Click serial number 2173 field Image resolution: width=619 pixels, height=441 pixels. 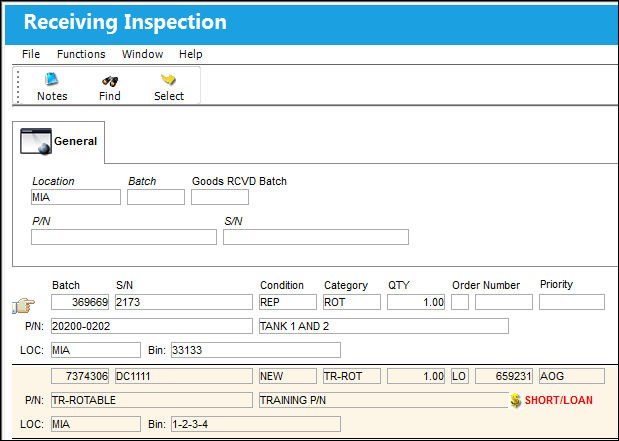point(184,302)
